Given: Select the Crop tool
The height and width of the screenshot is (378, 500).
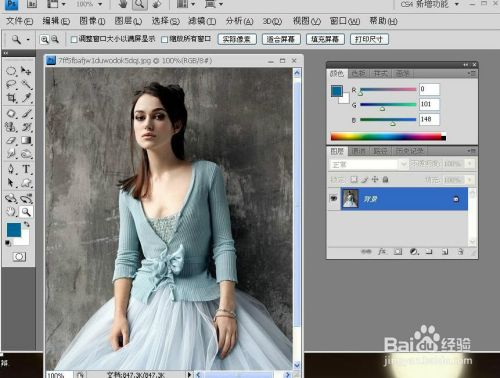Looking at the screenshot, I should click(11, 98).
